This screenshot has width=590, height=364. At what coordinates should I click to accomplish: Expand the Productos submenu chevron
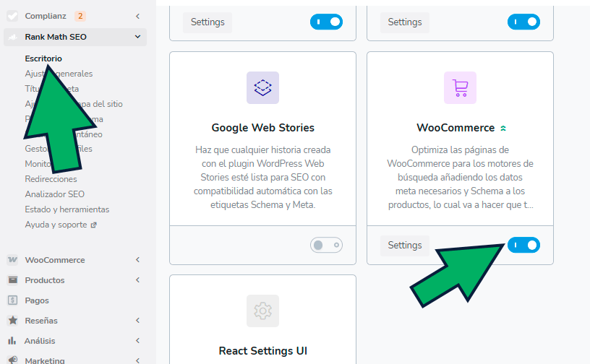click(137, 280)
